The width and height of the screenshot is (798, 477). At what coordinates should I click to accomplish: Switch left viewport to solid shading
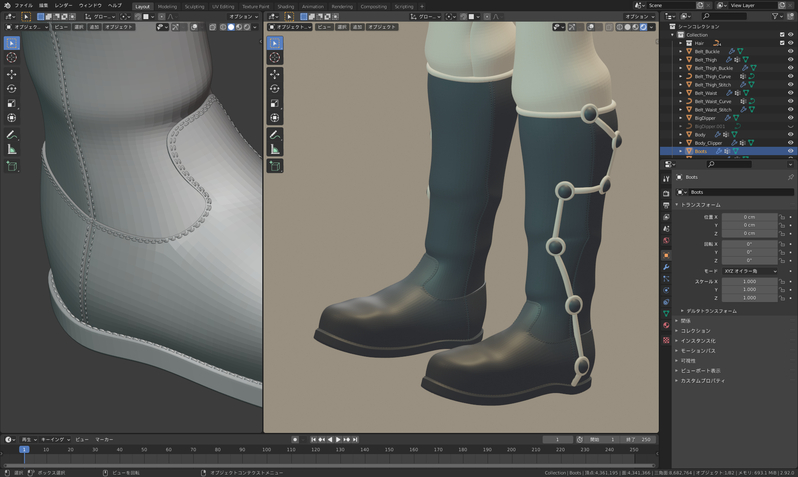[x=231, y=27]
